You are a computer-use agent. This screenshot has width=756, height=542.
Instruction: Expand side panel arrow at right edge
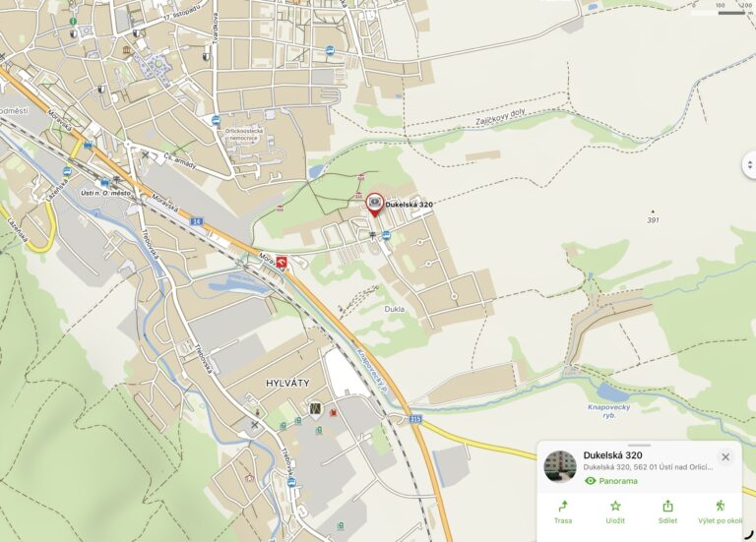749,165
